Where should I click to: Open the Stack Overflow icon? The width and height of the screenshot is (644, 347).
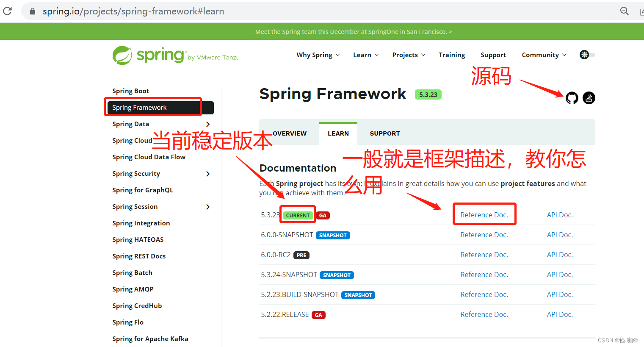click(589, 98)
